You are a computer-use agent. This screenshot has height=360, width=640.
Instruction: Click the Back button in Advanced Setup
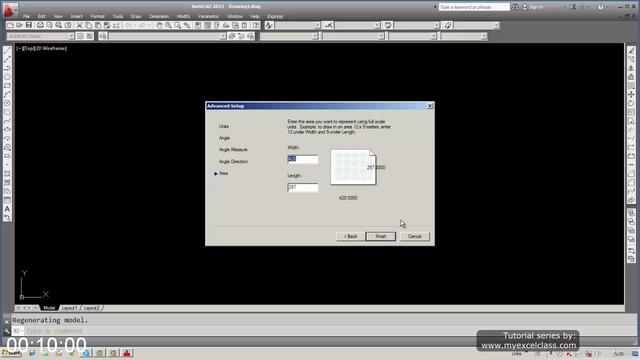[350, 236]
